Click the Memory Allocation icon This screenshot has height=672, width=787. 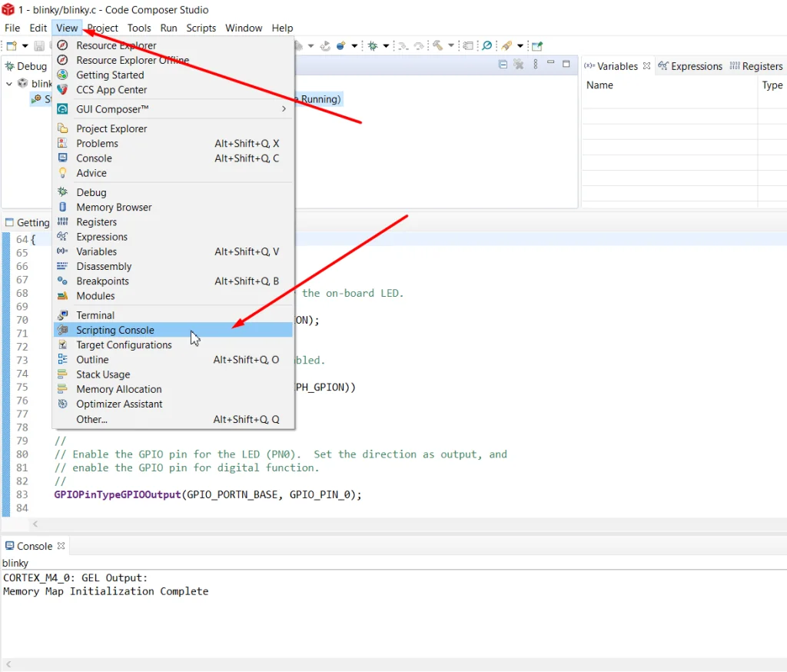tap(62, 389)
